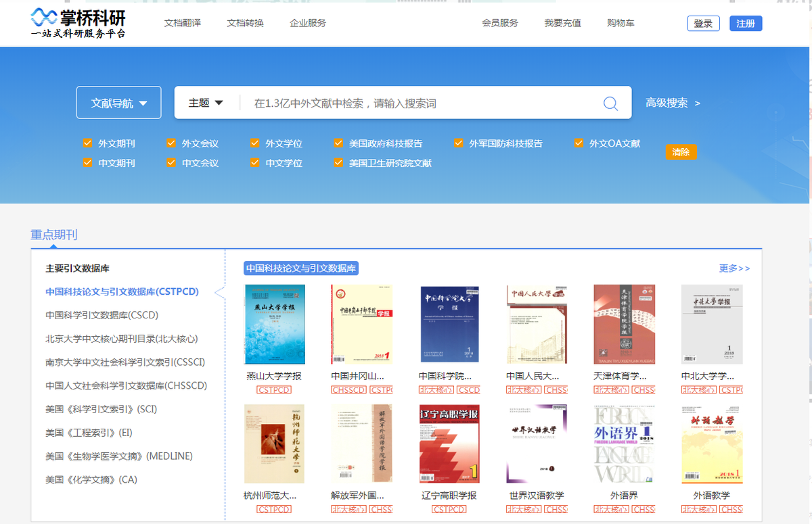Toggle the 中文会议 checkbox
This screenshot has height=524, width=812.
[171, 163]
